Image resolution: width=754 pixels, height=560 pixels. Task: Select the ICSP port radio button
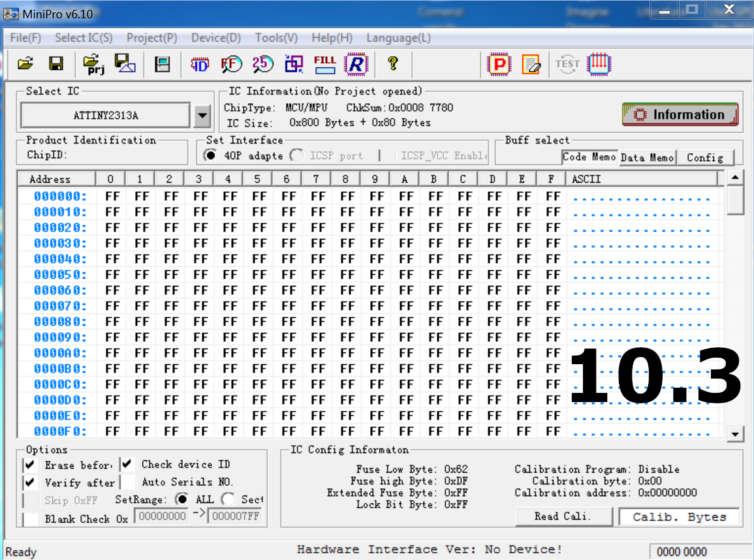[x=296, y=155]
